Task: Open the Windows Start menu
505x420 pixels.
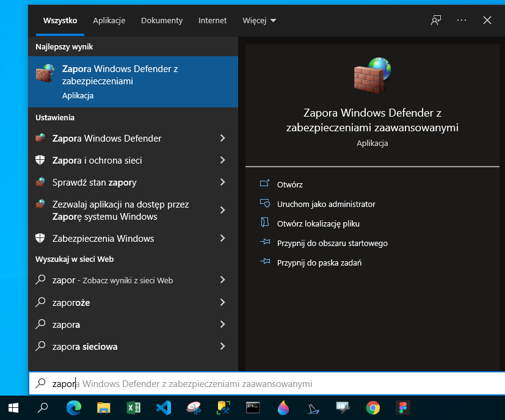Action: tap(13, 408)
